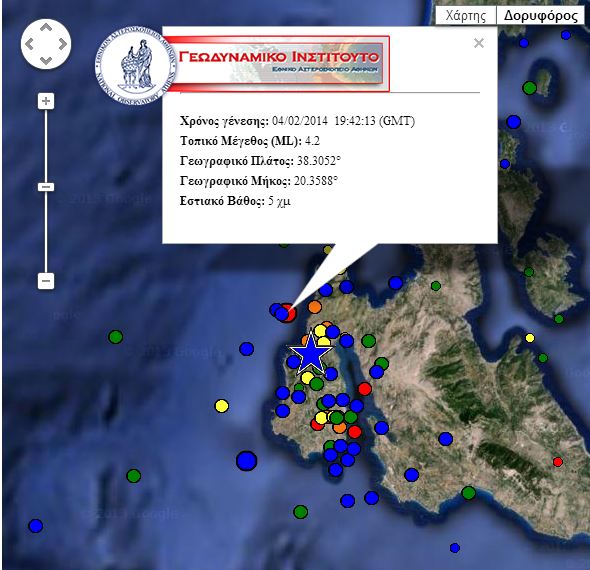Click the blue star epicenter marker
This screenshot has height=570, width=590.
click(x=310, y=354)
